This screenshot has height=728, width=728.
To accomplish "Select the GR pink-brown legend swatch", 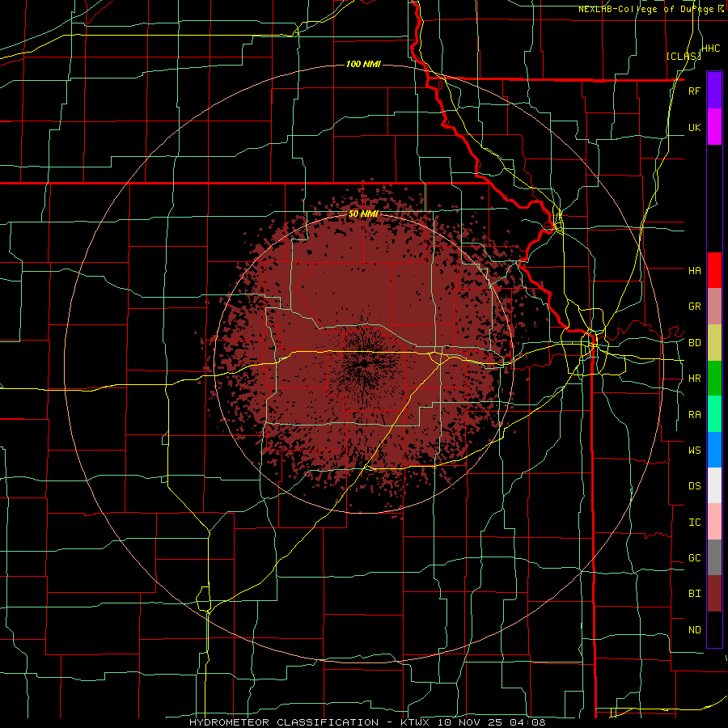I will pyautogui.click(x=714, y=307).
